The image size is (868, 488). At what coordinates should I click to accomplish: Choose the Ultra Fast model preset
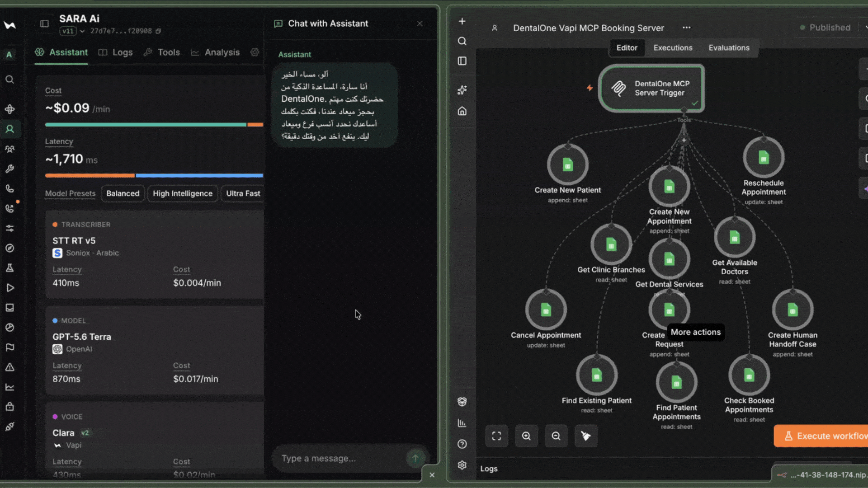tap(243, 193)
